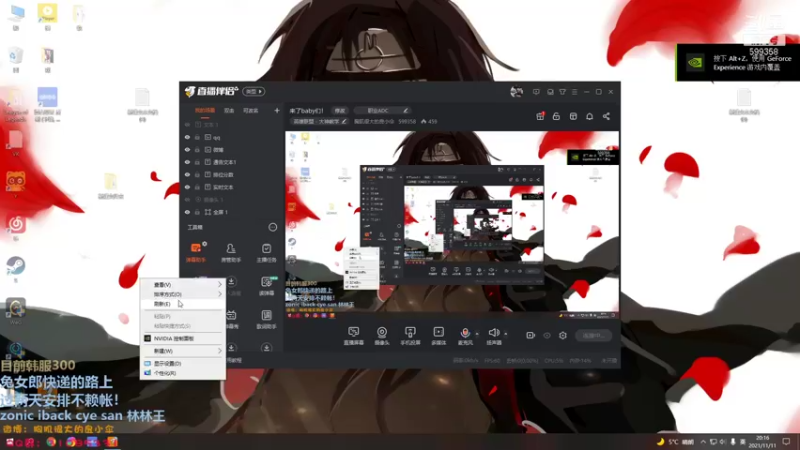Open 个性化(R) personalize entry
This screenshot has width=800, height=450.
point(183,373)
